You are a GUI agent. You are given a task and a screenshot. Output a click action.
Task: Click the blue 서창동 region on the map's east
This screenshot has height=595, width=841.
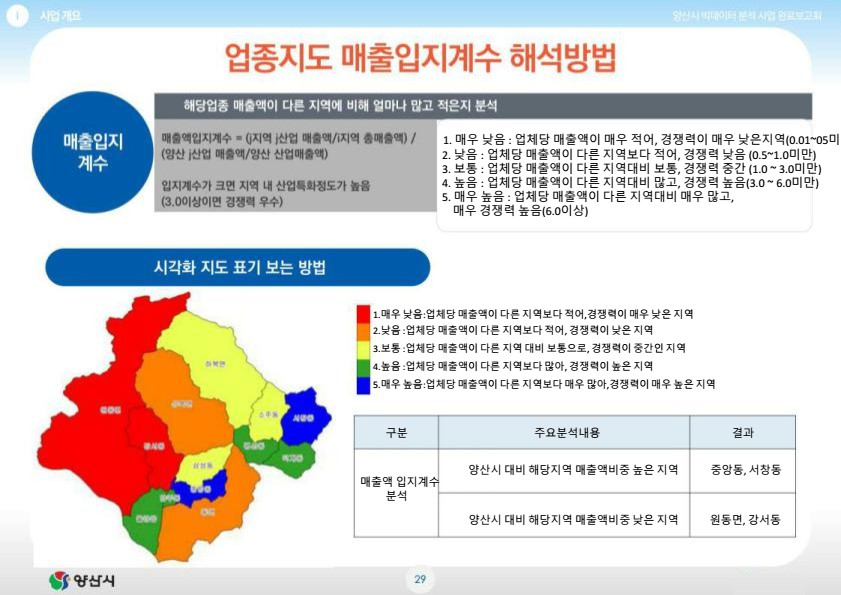[x=304, y=418]
